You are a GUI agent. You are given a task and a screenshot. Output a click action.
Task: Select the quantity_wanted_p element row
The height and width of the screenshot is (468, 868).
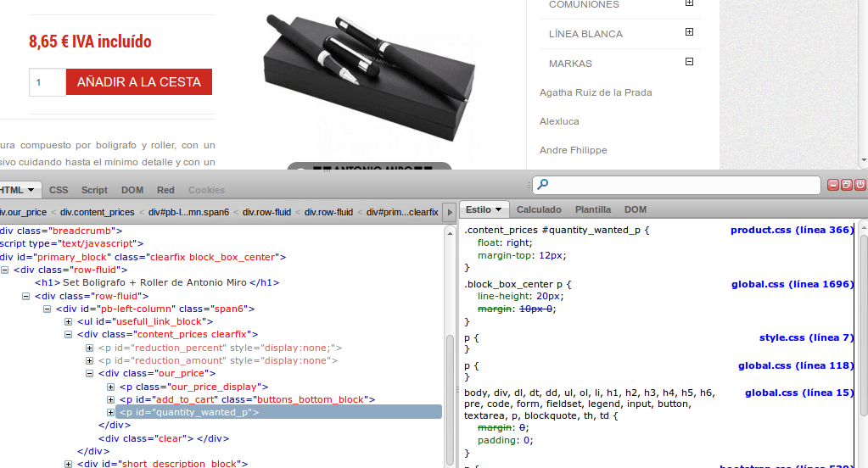[278, 412]
